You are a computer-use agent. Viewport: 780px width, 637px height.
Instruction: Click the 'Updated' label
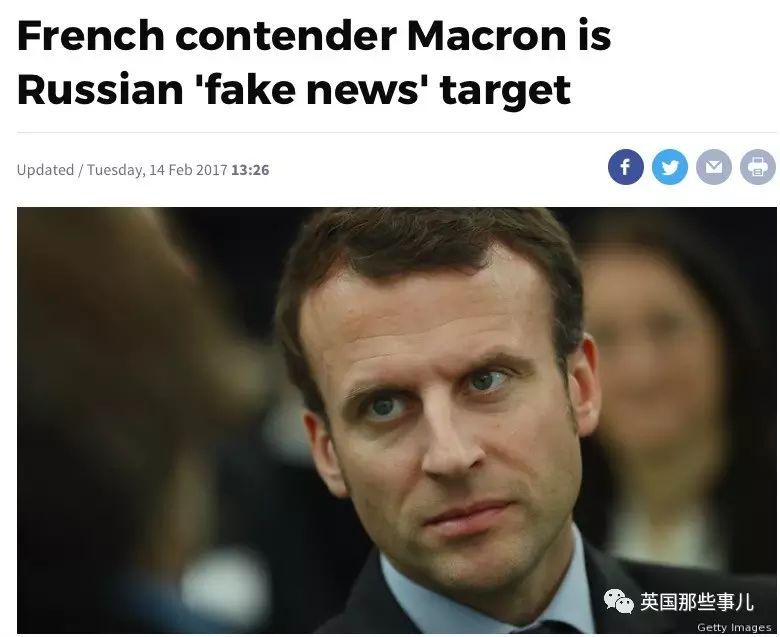point(45,170)
